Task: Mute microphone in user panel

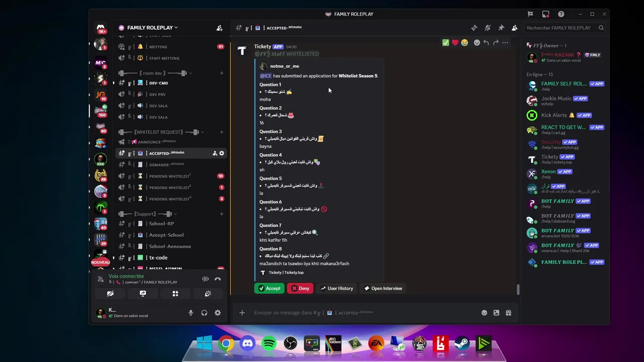Action: pos(191,313)
